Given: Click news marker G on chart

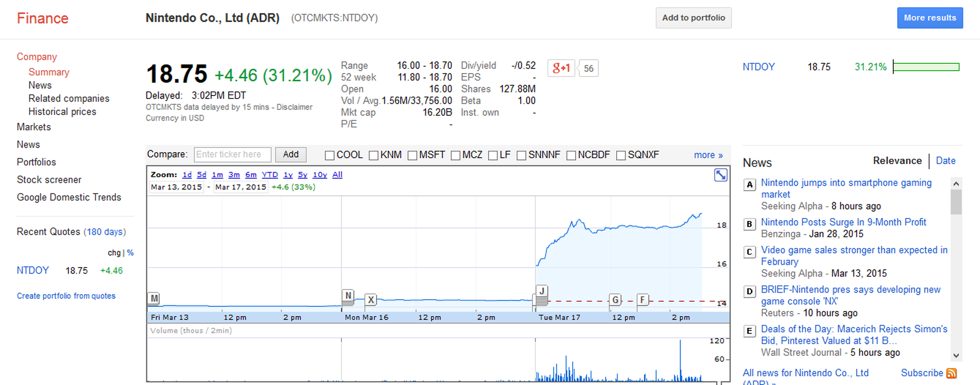Looking at the screenshot, I should click(615, 300).
